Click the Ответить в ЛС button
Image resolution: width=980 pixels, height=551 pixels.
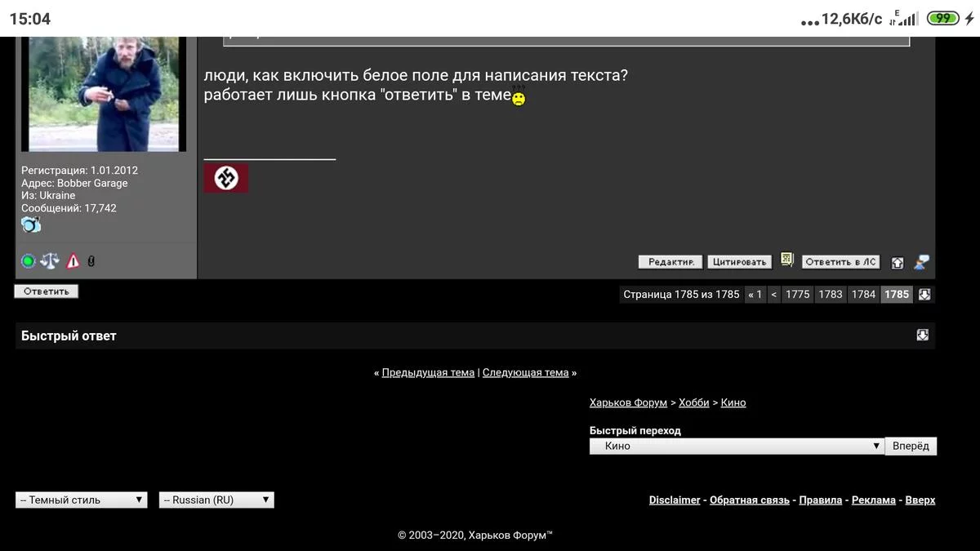pos(840,262)
